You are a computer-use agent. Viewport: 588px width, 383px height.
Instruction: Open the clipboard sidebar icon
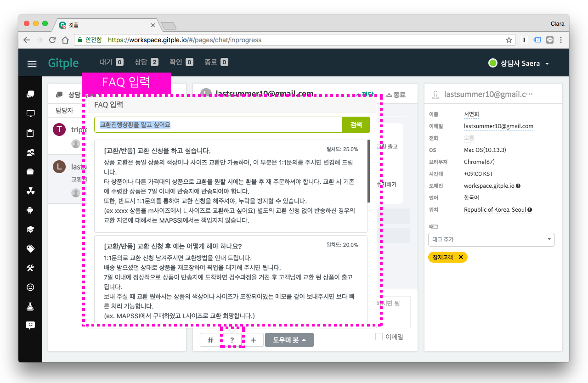pos(30,133)
